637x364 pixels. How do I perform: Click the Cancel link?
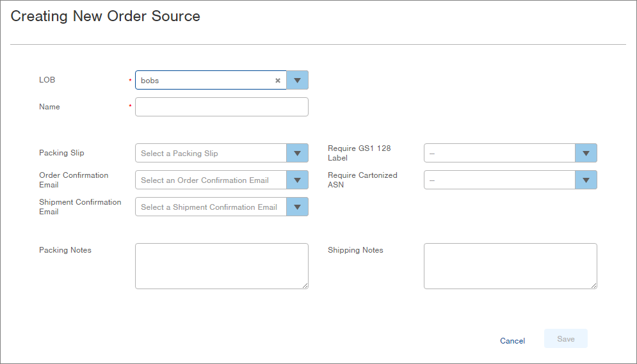point(512,341)
